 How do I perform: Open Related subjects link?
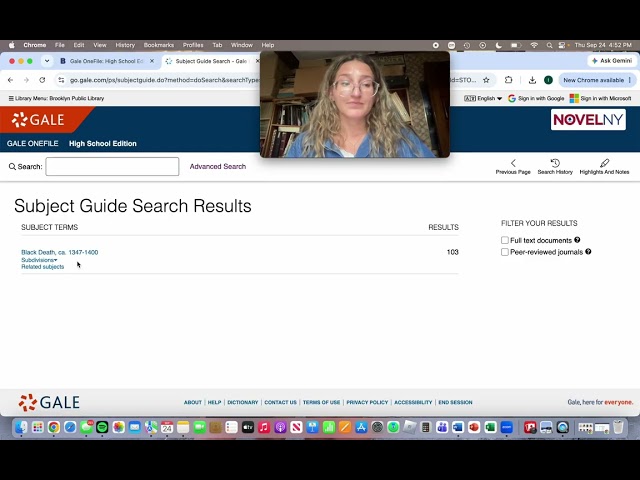[x=42, y=267]
